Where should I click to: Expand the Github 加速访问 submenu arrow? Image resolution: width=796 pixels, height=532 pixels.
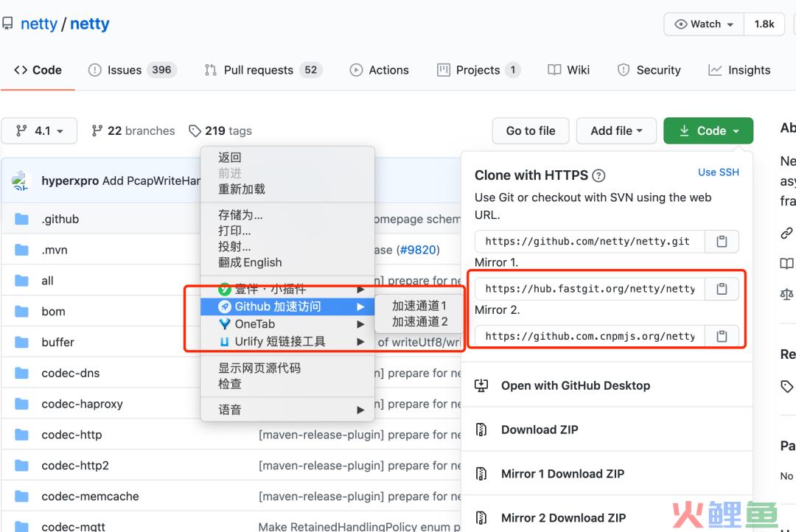pos(360,307)
